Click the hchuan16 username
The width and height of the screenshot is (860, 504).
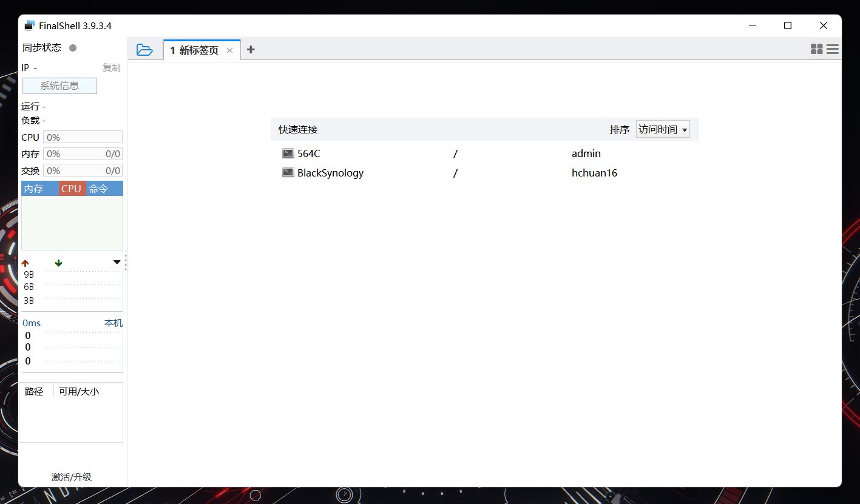tap(594, 173)
